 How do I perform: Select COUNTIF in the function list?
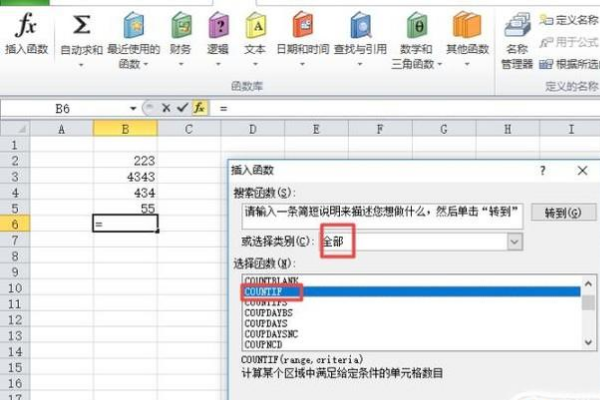pos(411,292)
